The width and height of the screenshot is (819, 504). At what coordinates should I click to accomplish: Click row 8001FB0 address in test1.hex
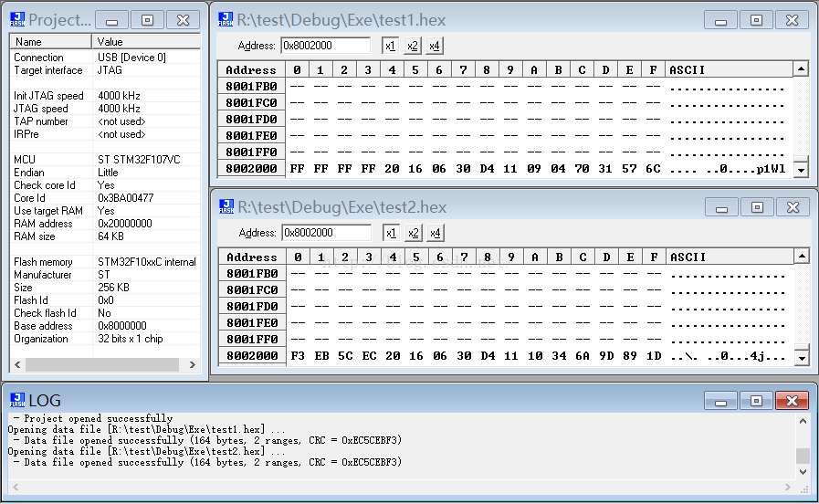point(251,86)
